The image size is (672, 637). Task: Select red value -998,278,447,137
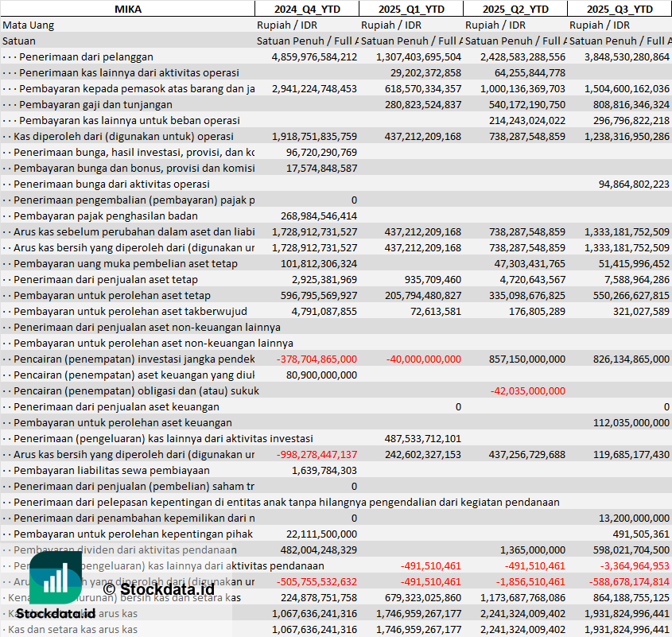tap(317, 454)
